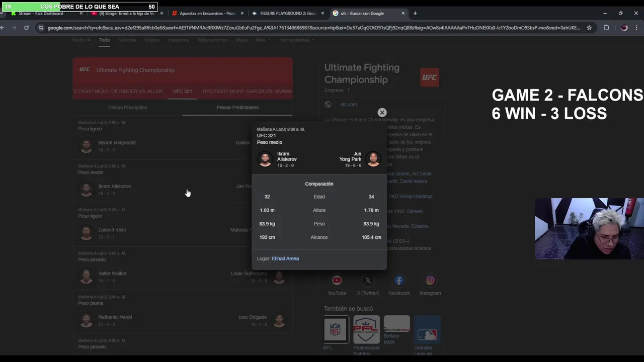The width and height of the screenshot is (644, 362).
Task: Open a new browser tab
Action: [x=415, y=13]
